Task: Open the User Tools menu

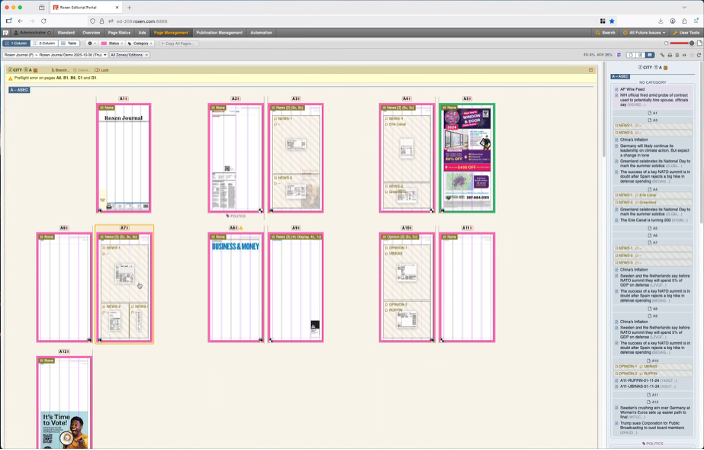Action: point(686,32)
